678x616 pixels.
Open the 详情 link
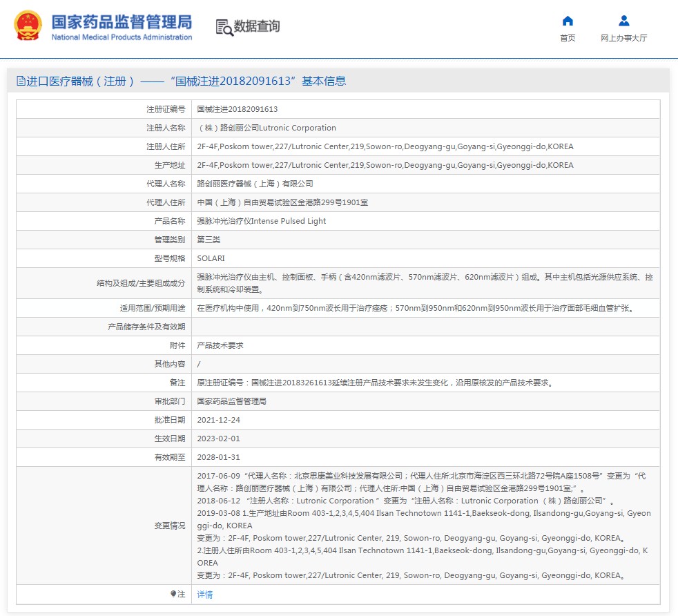pyautogui.click(x=205, y=595)
